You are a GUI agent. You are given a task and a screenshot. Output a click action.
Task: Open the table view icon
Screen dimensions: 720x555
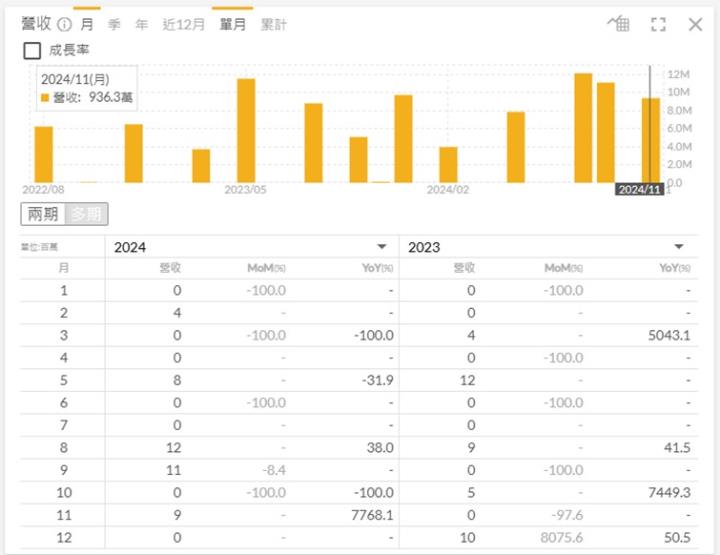pos(619,25)
